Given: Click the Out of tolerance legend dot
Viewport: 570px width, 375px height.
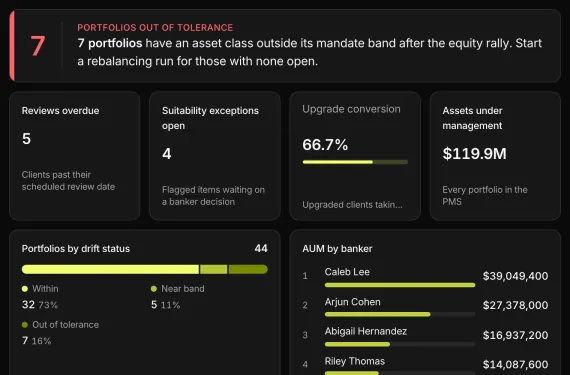Looking at the screenshot, I should tap(25, 325).
